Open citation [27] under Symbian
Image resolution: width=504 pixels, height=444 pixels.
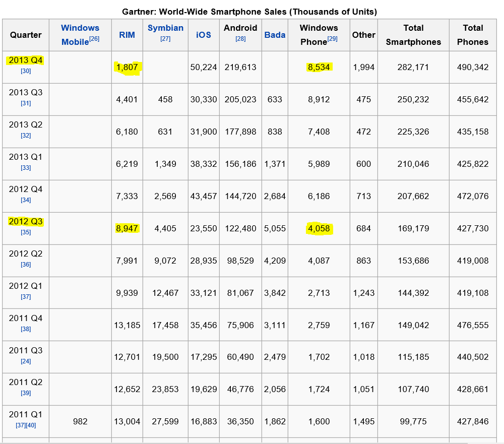(x=165, y=39)
